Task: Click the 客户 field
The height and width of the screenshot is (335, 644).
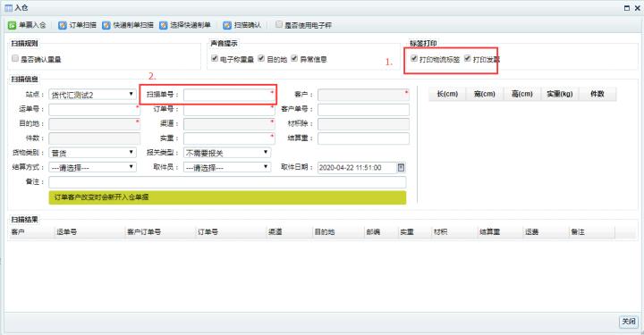Action: (x=363, y=95)
